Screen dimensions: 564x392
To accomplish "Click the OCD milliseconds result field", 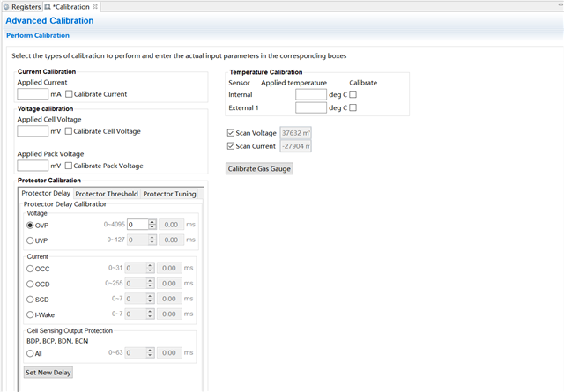I will click(x=169, y=284).
